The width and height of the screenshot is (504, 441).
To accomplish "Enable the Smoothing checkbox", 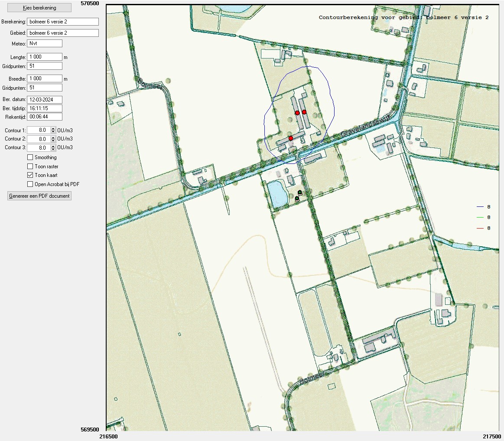I will [x=30, y=157].
